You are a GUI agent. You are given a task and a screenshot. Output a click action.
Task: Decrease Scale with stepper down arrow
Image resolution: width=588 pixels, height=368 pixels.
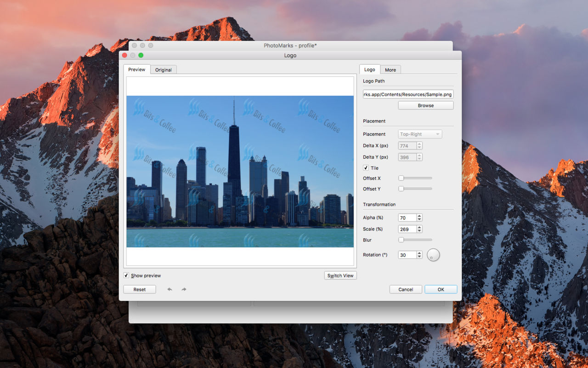(x=419, y=231)
